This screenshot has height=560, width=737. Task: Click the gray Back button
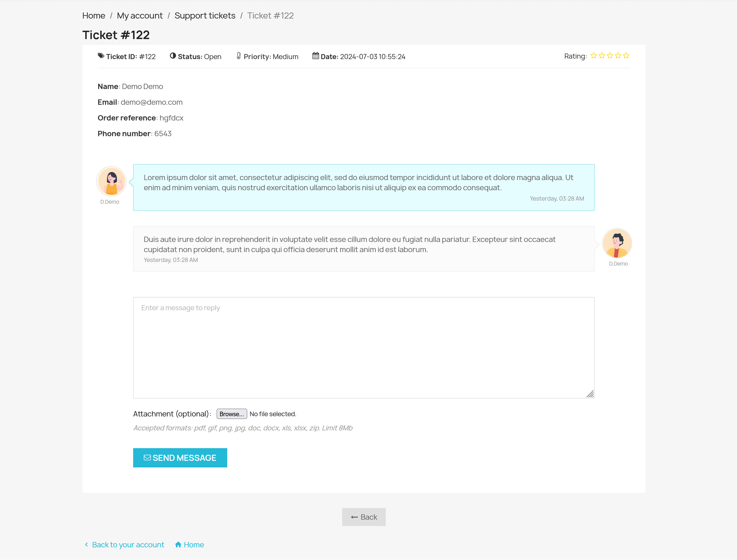coord(364,517)
